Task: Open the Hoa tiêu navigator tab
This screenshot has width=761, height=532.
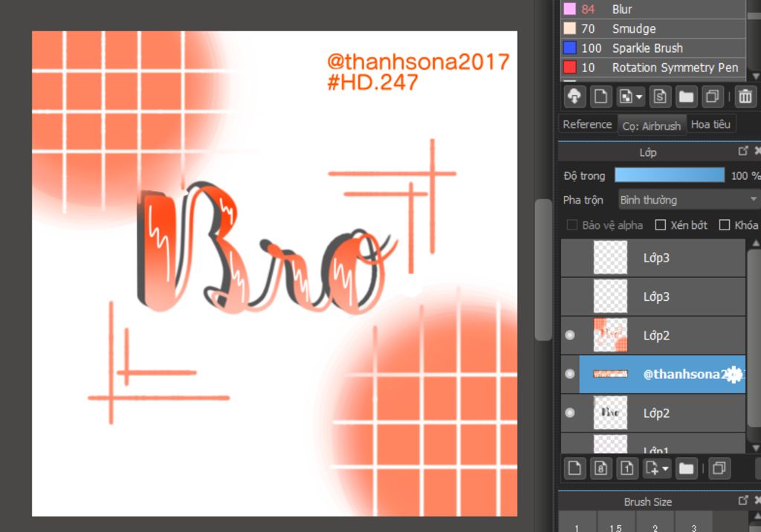Action: [710, 124]
